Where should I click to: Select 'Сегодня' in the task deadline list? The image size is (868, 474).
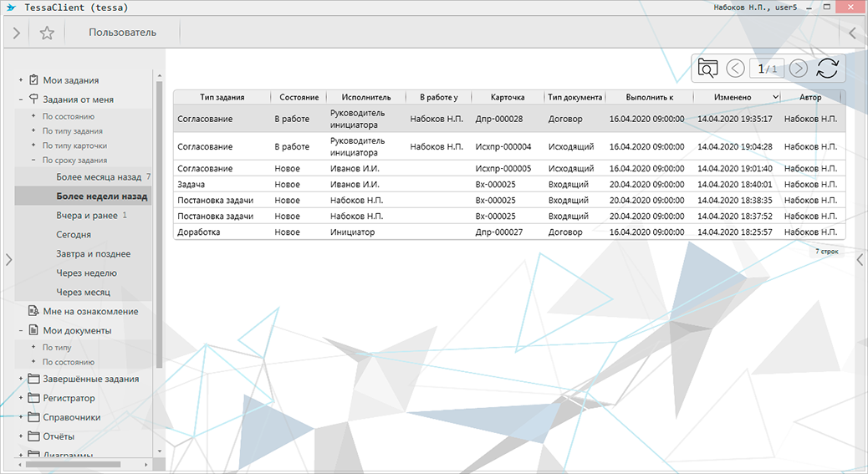[x=74, y=235]
